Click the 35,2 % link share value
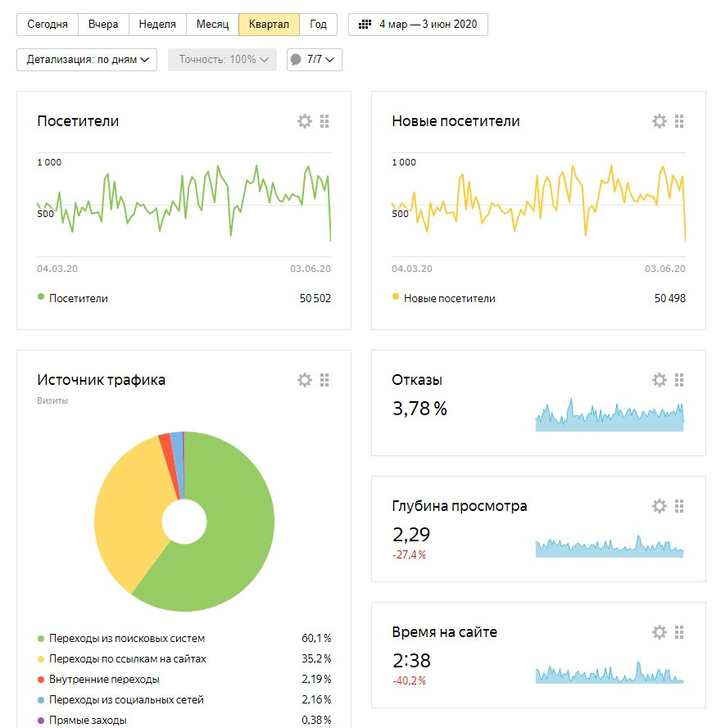 [316, 659]
